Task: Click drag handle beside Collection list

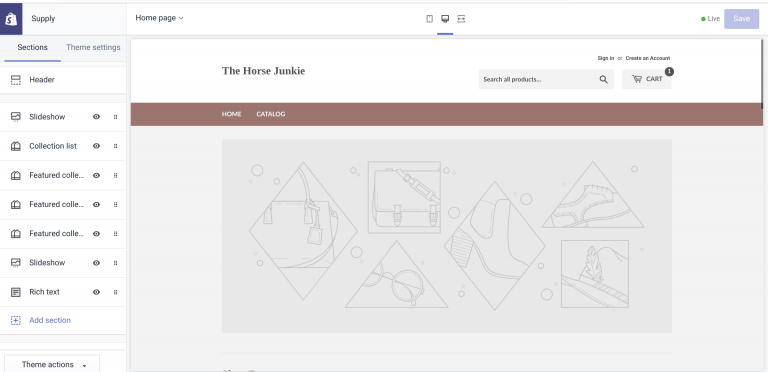Action: click(x=116, y=146)
